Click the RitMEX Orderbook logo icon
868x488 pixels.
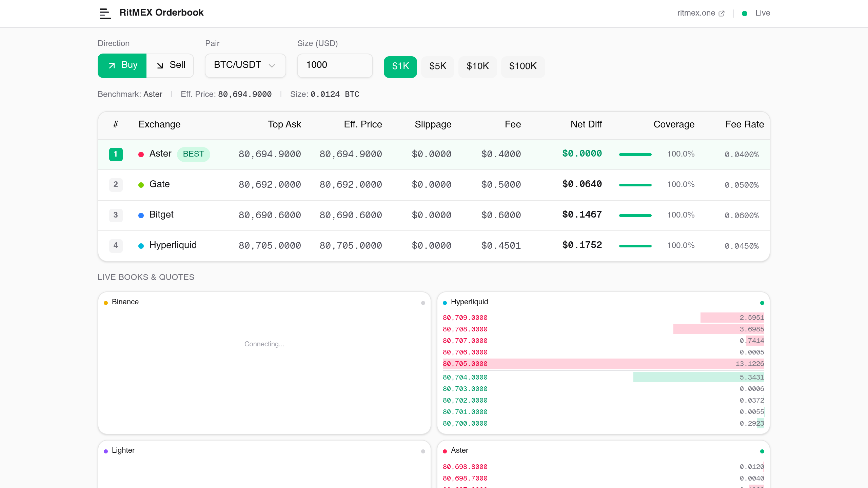105,14
